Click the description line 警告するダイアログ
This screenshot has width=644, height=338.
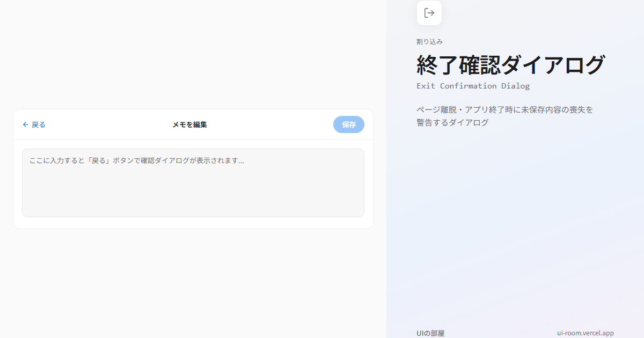pyautogui.click(x=452, y=122)
